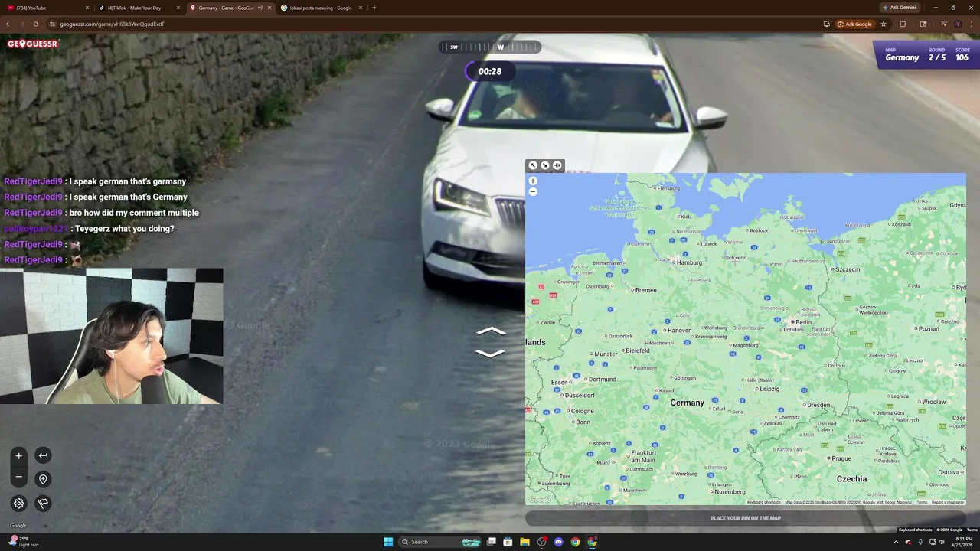Click the Windows taskbar Search box
Viewport: 980px width, 551px height.
click(441, 542)
